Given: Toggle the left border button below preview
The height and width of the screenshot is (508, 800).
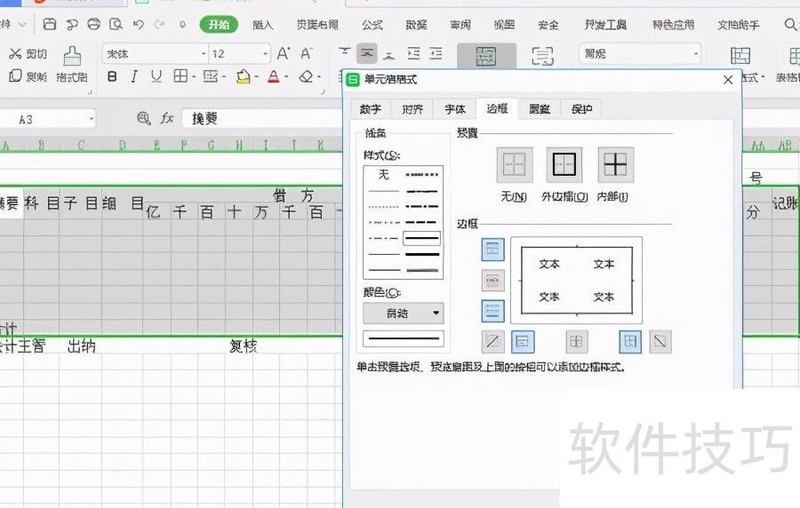Looking at the screenshot, I should coord(523,341).
